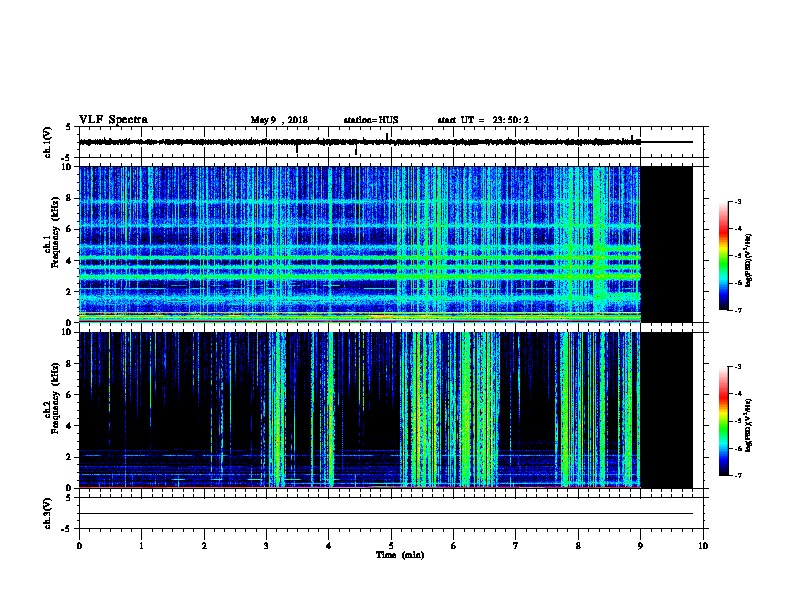Image resolution: width=792 pixels, height=612 pixels.
Task: Select the ch.2 spectrogram color scale bar
Action: pyautogui.click(x=723, y=421)
